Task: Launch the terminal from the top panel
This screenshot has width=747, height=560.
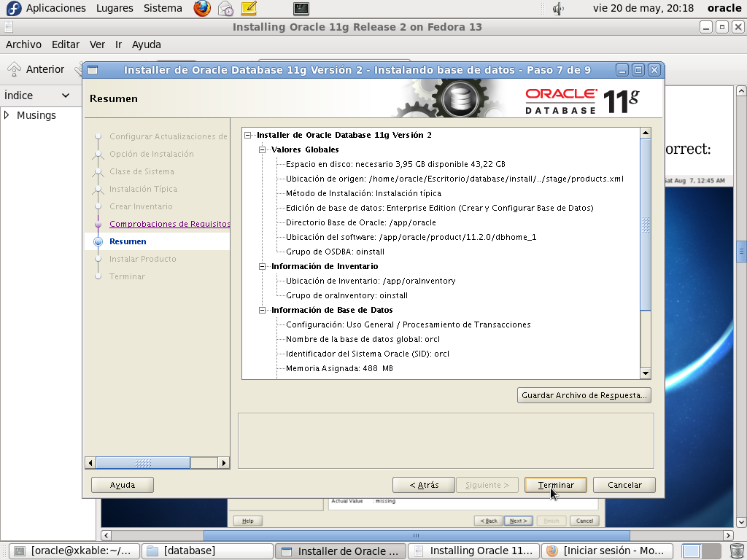Action: pos(301,8)
